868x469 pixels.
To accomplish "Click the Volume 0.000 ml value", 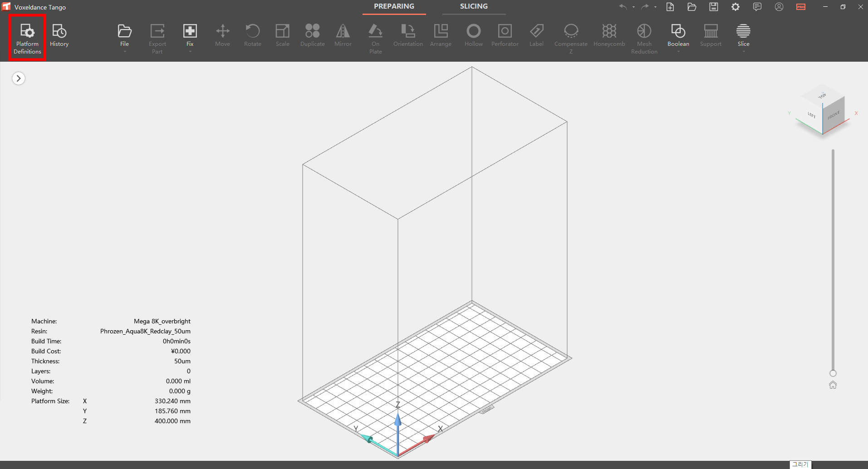I will coord(178,381).
